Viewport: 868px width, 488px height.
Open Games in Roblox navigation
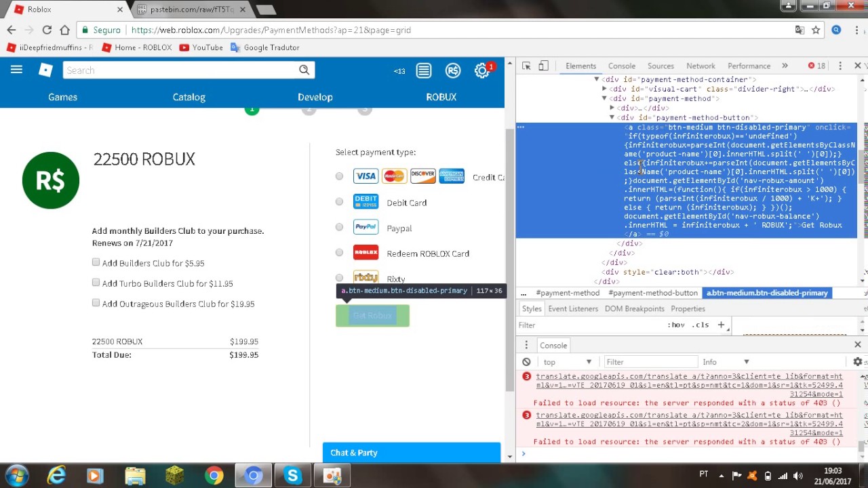pos(62,97)
